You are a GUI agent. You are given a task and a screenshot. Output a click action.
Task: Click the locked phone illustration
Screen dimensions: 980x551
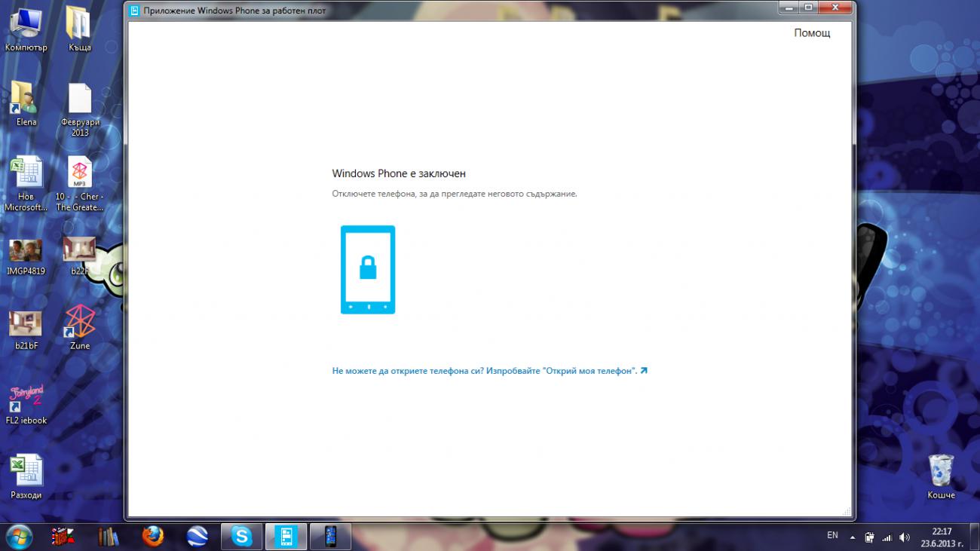point(368,270)
